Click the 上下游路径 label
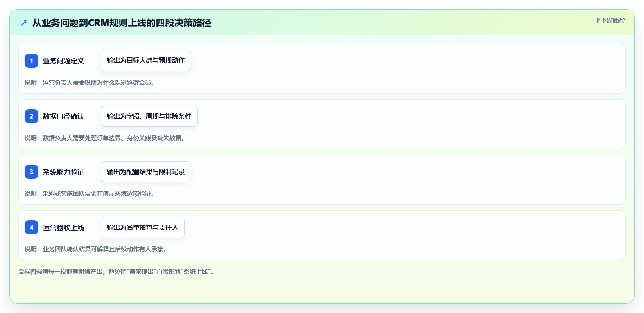 click(610, 20)
